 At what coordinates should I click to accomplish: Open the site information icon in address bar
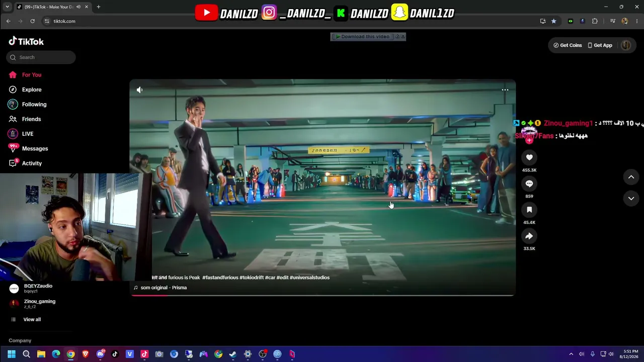pos(47,21)
